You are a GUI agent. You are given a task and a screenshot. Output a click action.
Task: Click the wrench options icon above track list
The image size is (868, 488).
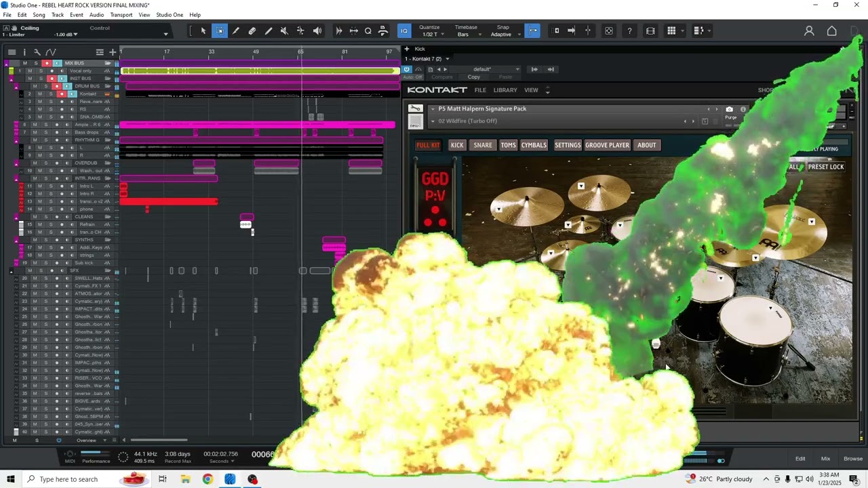coord(37,52)
